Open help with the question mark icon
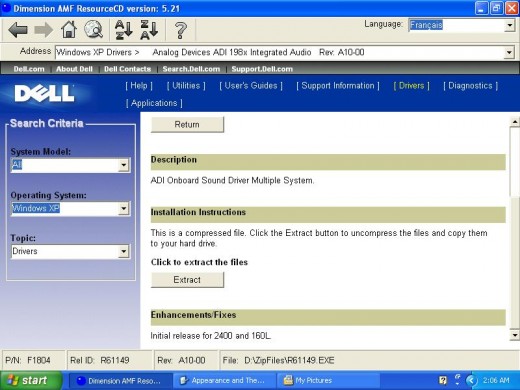 (181, 30)
